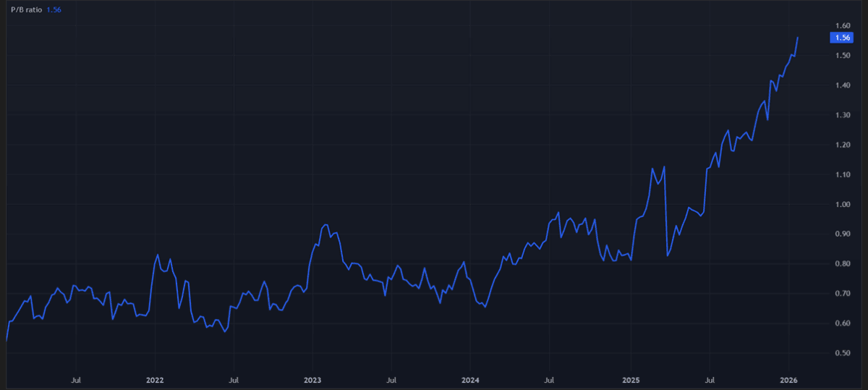Click the Jul label before 2022
Image resolution: width=868 pixels, height=390 pixels.
click(75, 379)
